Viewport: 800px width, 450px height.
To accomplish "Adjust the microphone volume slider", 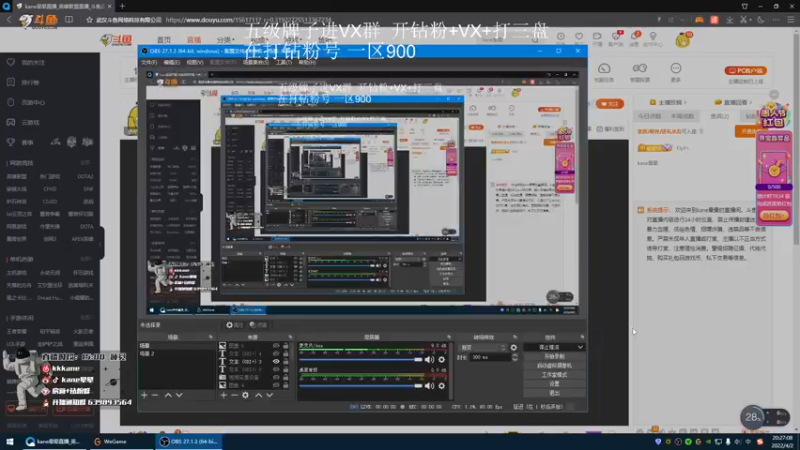I will pos(361,360).
